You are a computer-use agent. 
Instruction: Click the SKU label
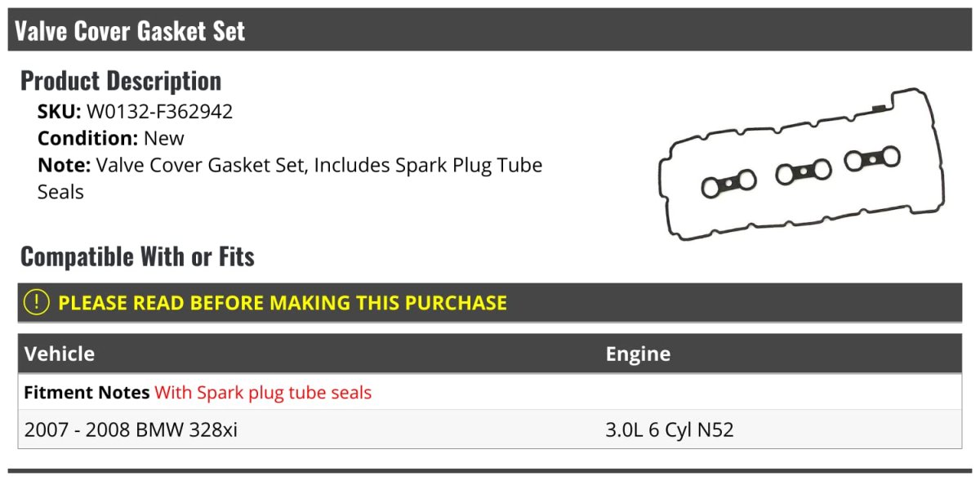(59, 112)
